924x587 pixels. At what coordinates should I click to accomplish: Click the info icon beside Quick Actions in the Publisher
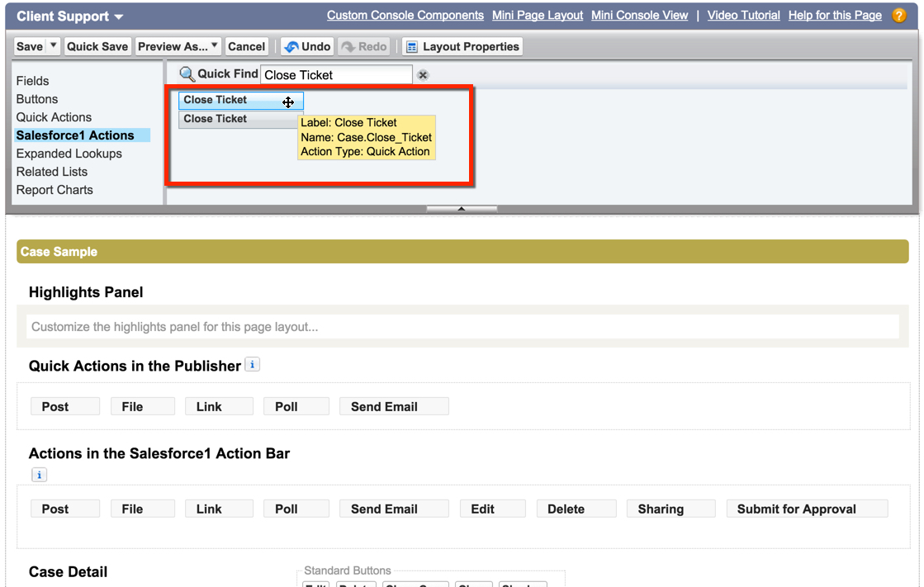pos(253,364)
